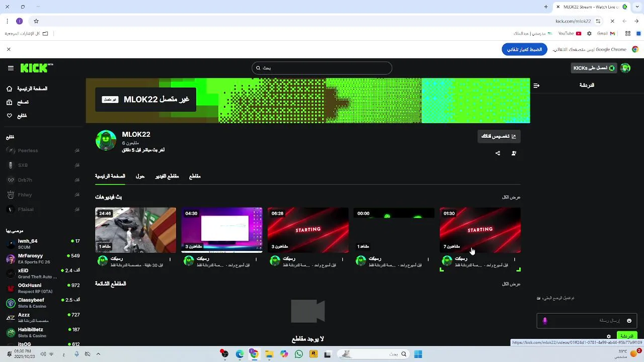Open the 04:30 video thumbnail

(x=222, y=230)
